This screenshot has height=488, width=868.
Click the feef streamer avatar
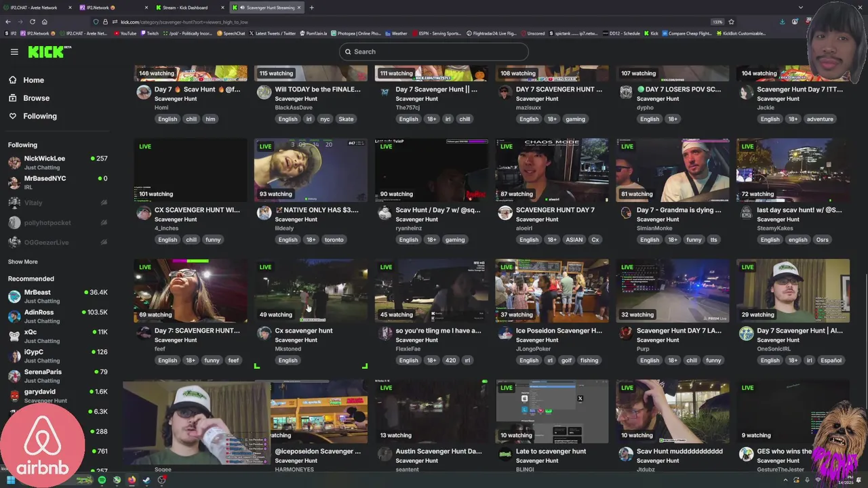(x=144, y=333)
